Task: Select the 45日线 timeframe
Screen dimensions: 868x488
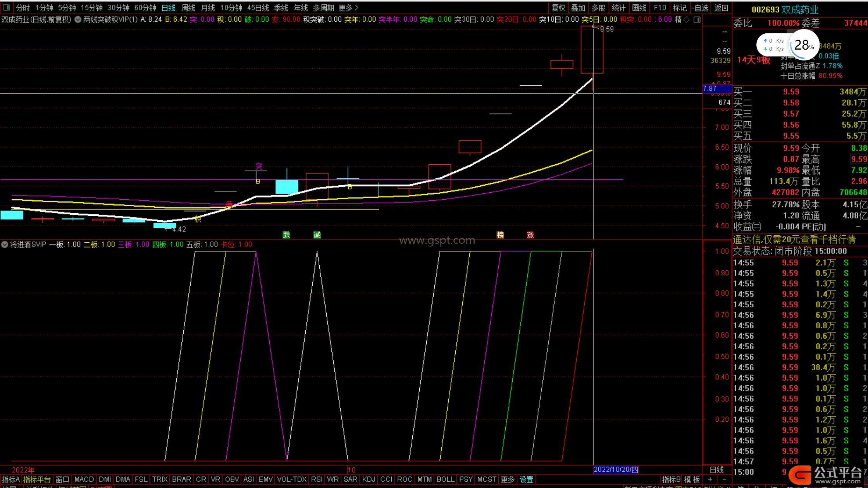Action: point(258,8)
